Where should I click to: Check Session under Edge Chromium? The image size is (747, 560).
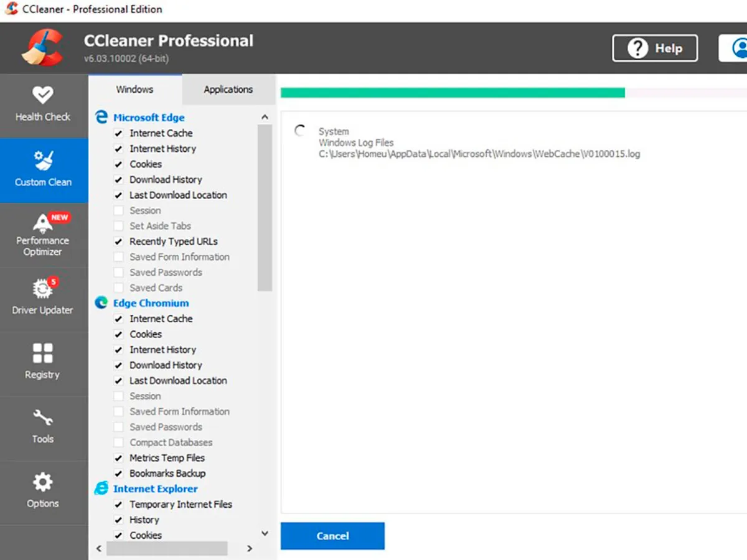tap(118, 396)
